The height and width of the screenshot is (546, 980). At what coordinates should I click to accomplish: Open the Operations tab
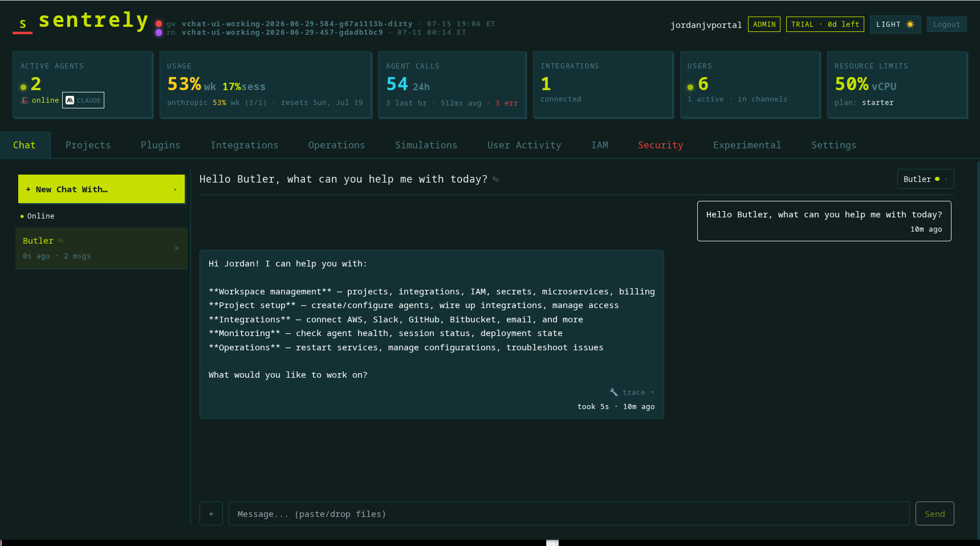click(x=336, y=145)
